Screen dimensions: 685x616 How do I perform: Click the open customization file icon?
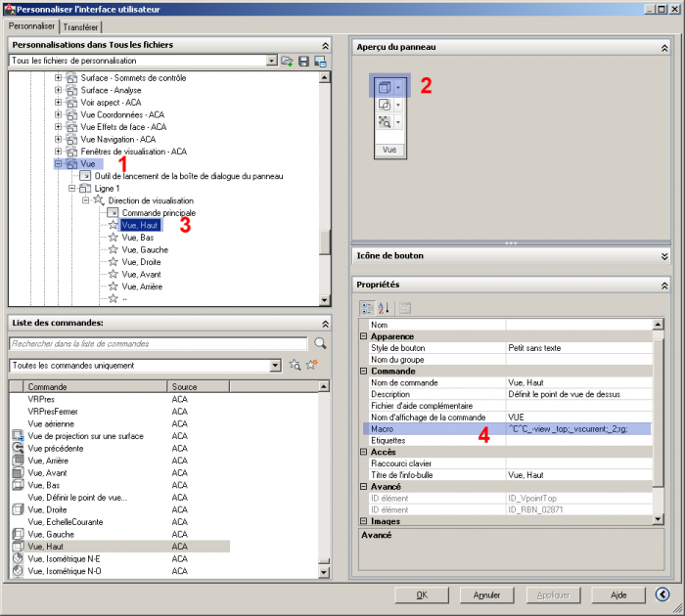coord(287,62)
